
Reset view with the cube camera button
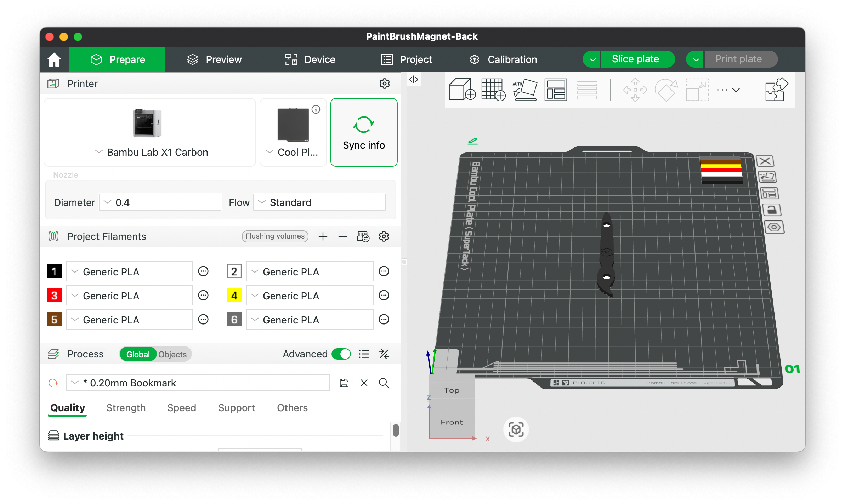516,430
